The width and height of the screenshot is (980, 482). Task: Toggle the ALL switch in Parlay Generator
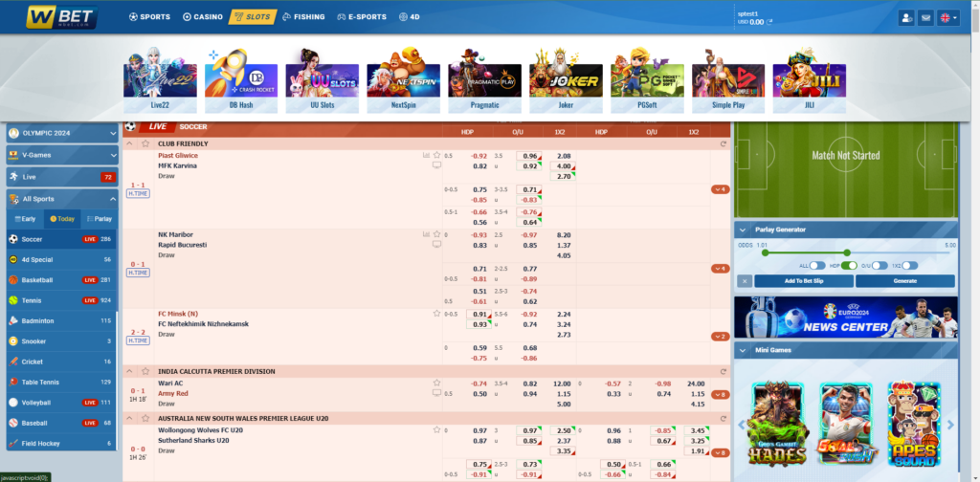[817, 265]
